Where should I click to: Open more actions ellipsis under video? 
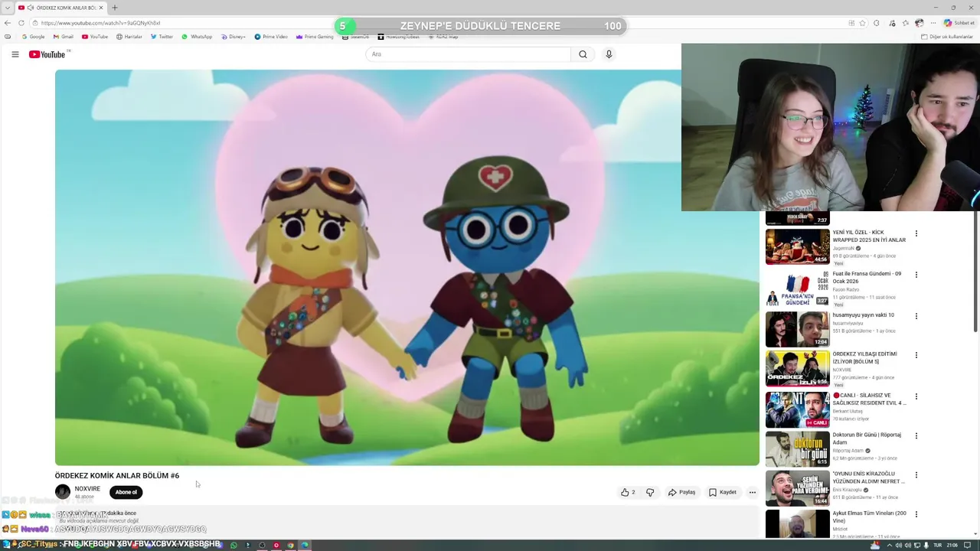point(753,492)
